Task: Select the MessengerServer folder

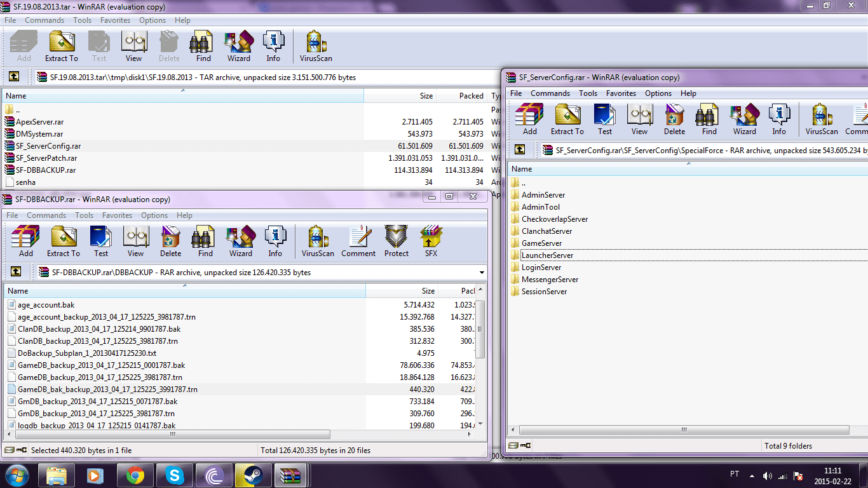Action: coord(550,280)
